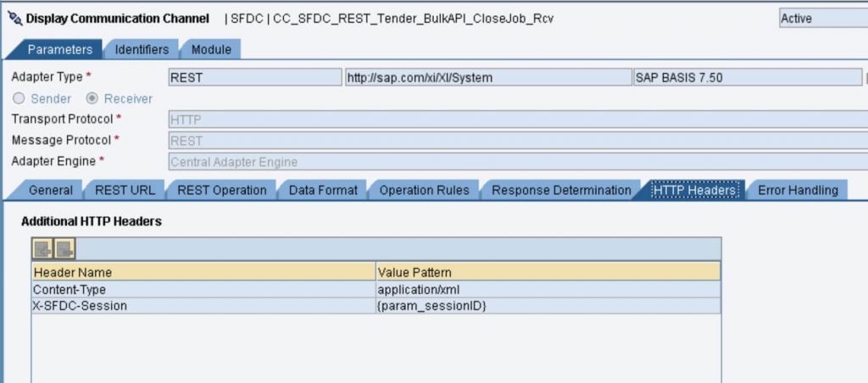868x383 pixels.
Task: Switch to the Identifiers tab
Action: 142,49
